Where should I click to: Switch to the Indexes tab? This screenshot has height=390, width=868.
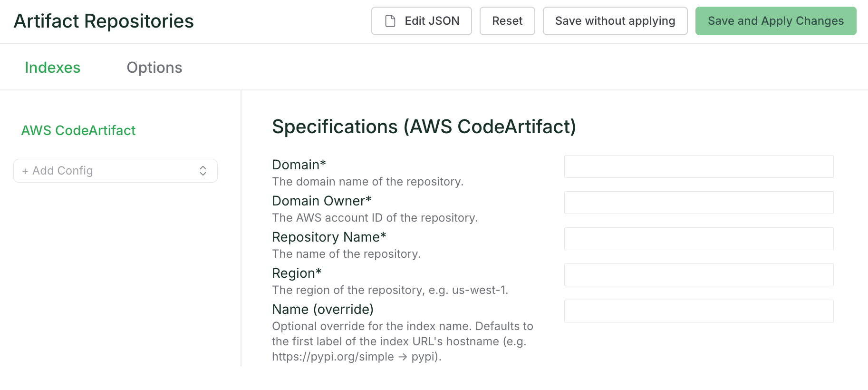(52, 68)
